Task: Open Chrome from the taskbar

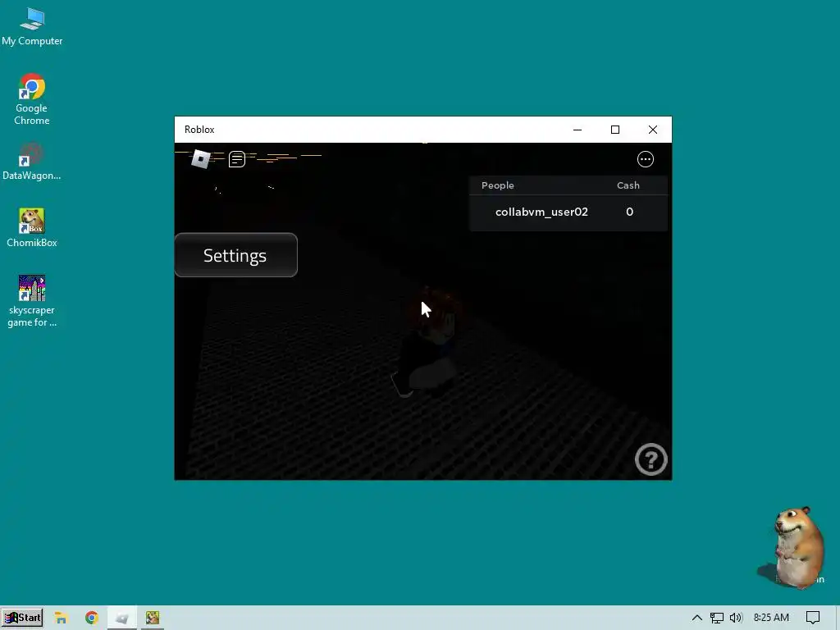Action: (92, 618)
